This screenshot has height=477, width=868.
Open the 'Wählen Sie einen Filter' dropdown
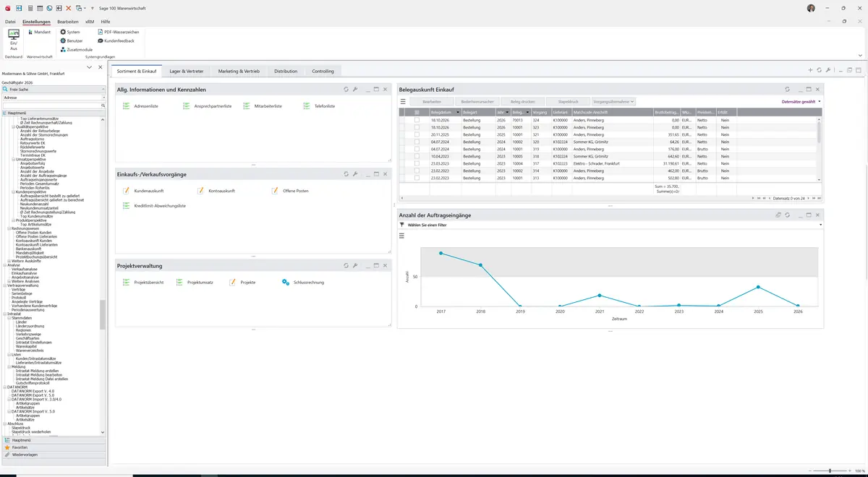[x=610, y=225]
